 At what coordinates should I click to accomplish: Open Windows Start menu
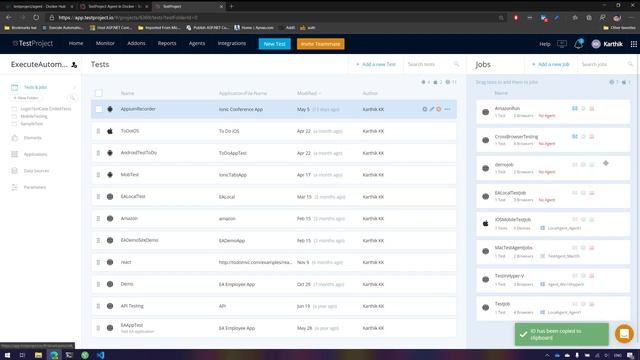(x=7, y=355)
